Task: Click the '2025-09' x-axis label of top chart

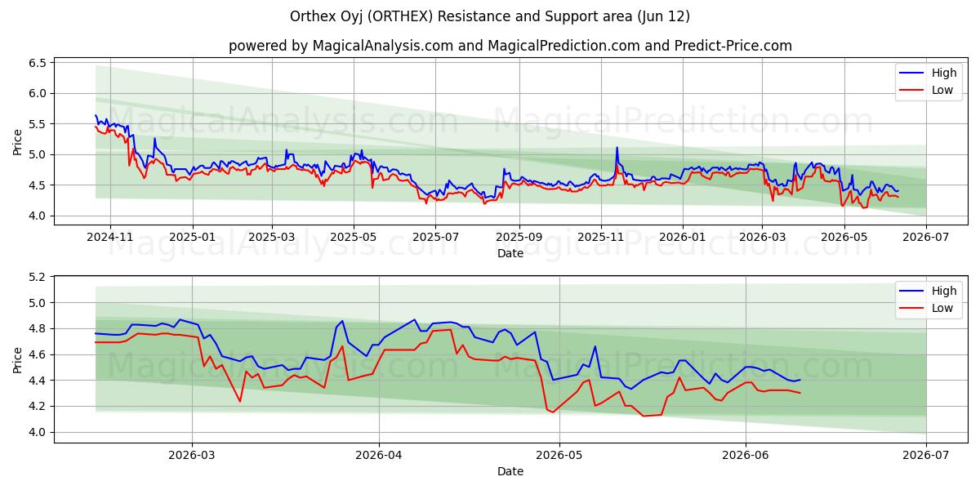Action: click(519, 238)
